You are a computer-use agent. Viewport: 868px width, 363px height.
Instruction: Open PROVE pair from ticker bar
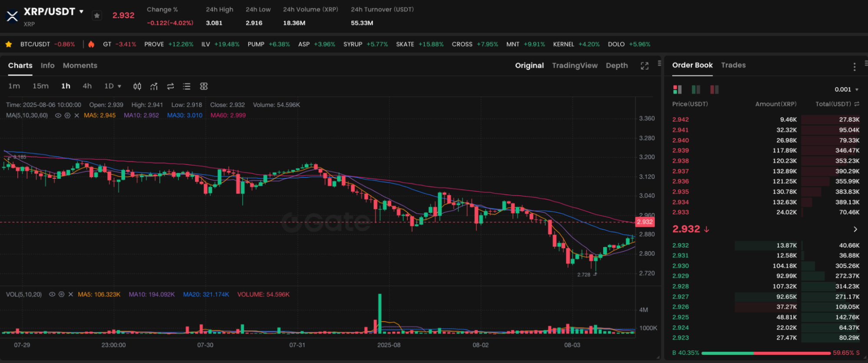169,44
